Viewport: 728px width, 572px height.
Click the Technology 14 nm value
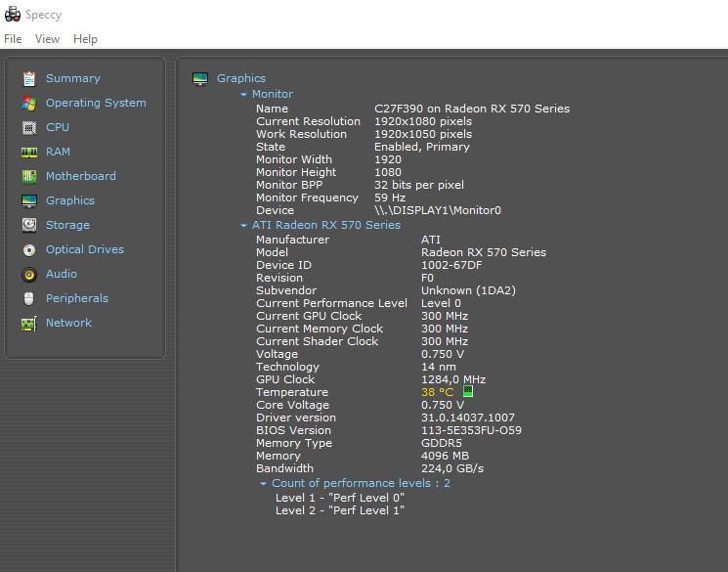(x=439, y=367)
